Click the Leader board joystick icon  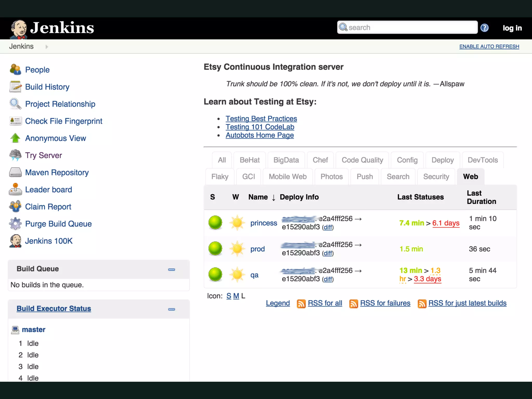(15, 189)
